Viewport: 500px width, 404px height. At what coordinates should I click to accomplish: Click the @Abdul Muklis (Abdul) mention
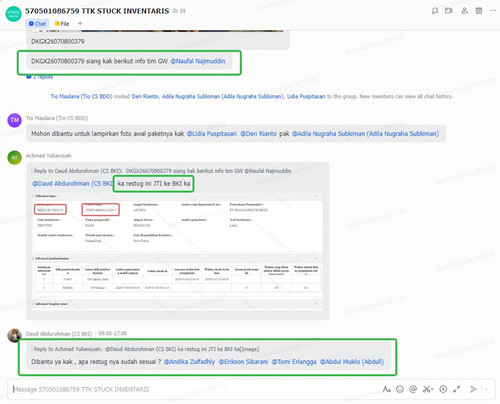pos(352,362)
